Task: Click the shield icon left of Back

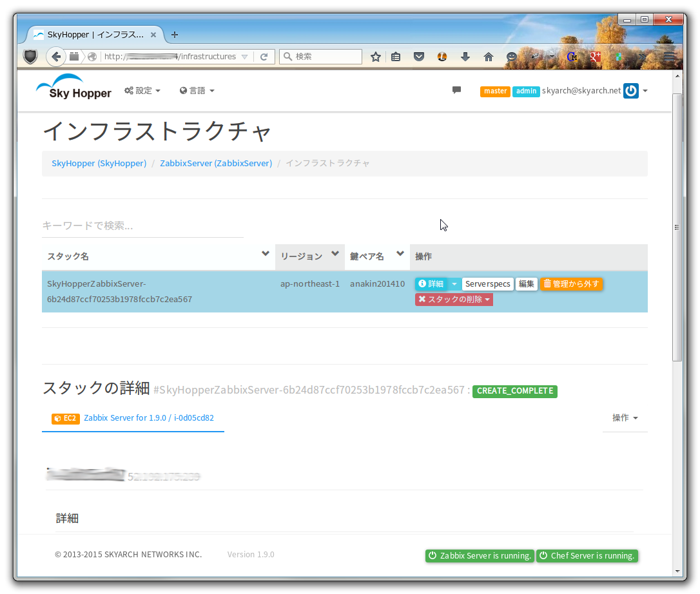Action: tap(30, 57)
